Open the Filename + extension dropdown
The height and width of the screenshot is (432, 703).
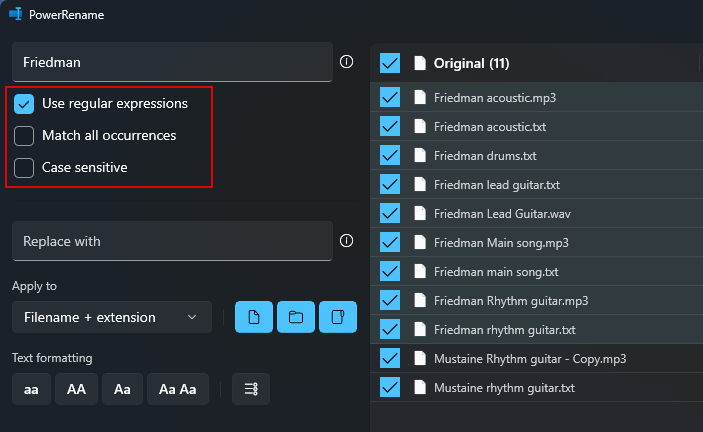coord(112,317)
